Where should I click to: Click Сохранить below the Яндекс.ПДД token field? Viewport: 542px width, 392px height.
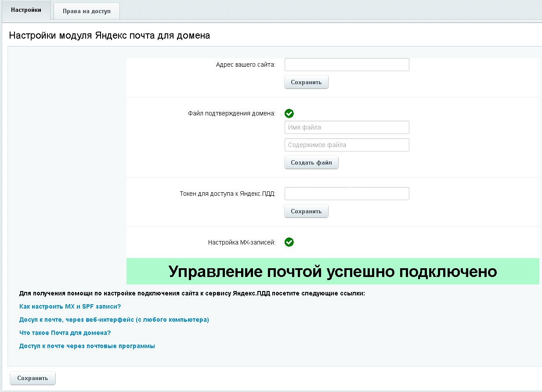(x=306, y=211)
